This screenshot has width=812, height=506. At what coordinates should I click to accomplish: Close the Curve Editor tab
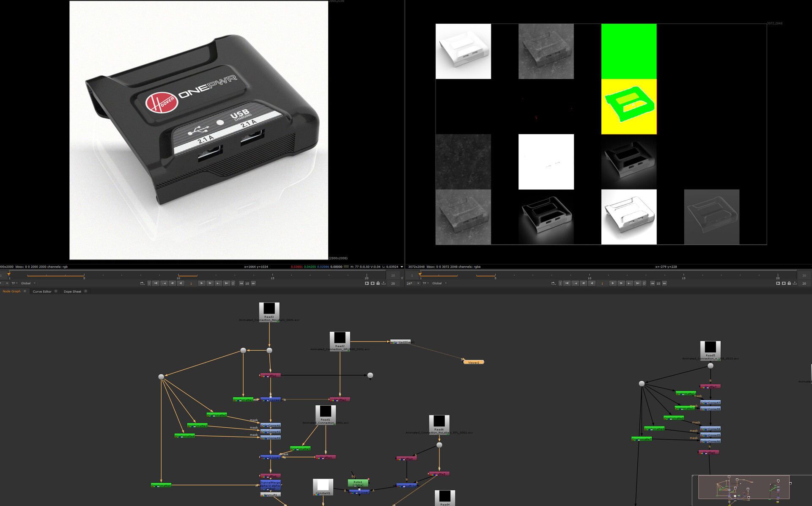coord(56,291)
